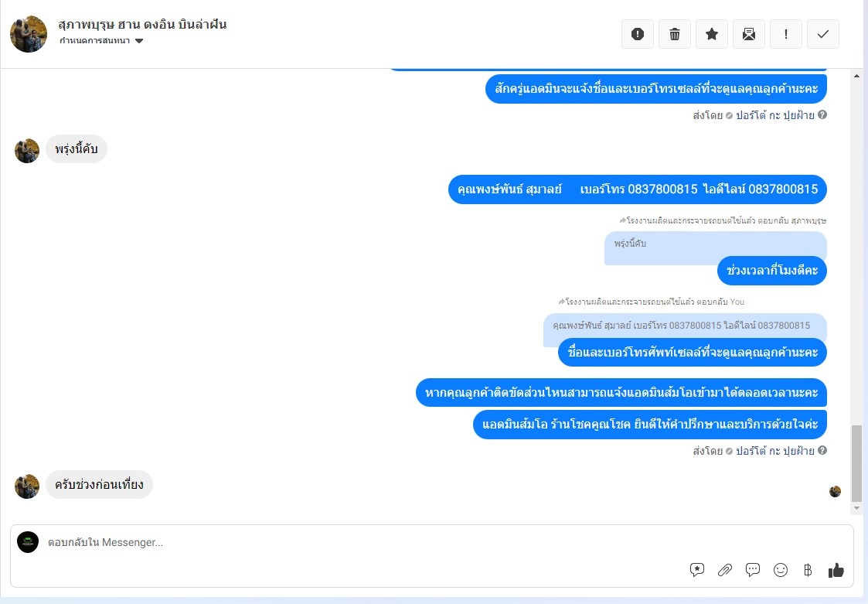
Task: Click customer name สุภาพบุรุษ ฮาน ดงอิน บินล่าฝัน
Action: tap(142, 25)
